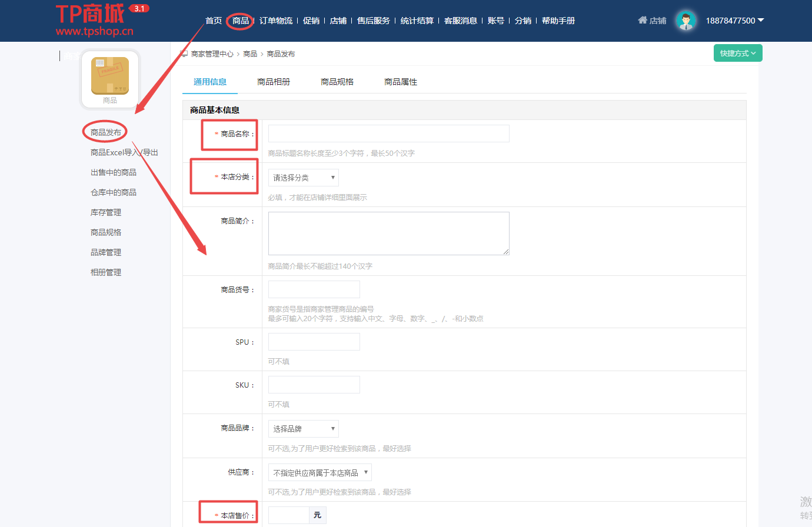Select the 商品属性 tab
812x527 pixels.
click(x=401, y=82)
